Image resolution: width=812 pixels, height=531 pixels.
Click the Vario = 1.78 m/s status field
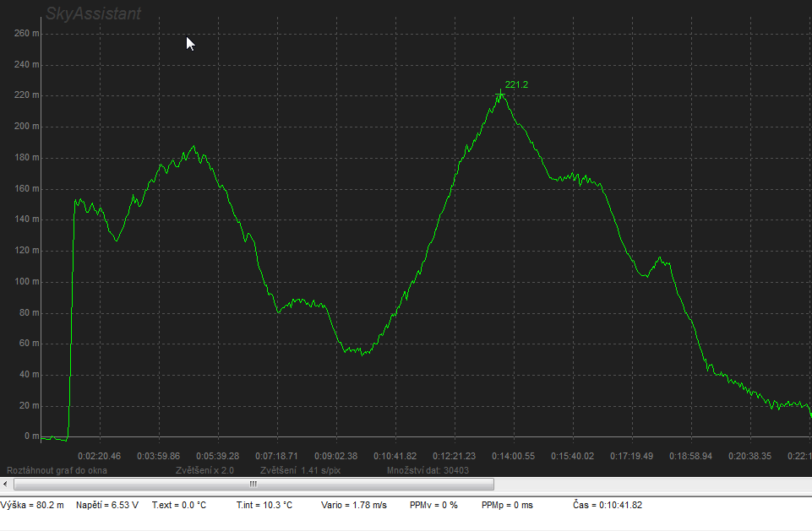click(x=354, y=505)
